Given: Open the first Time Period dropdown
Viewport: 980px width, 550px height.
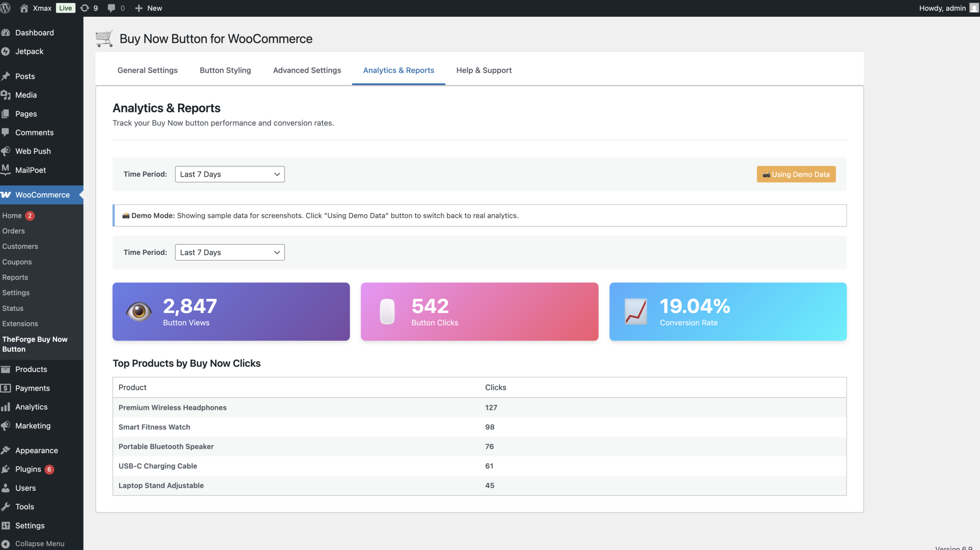Looking at the screenshot, I should point(229,174).
